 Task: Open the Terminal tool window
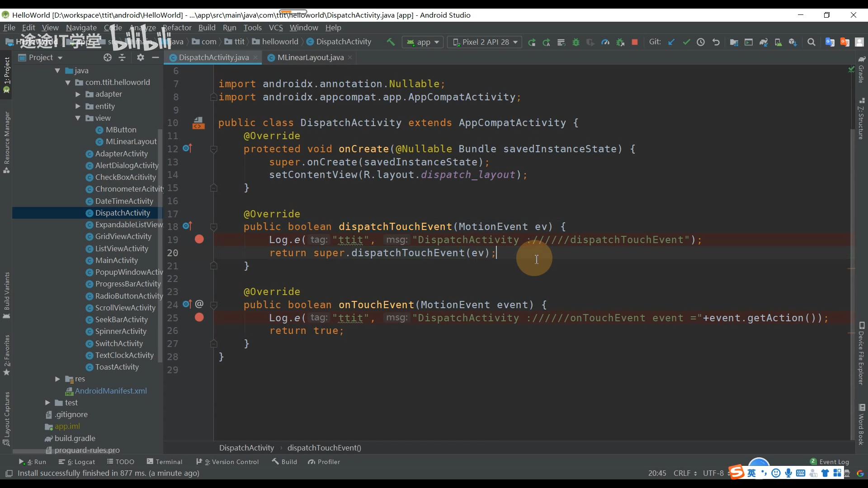click(165, 462)
